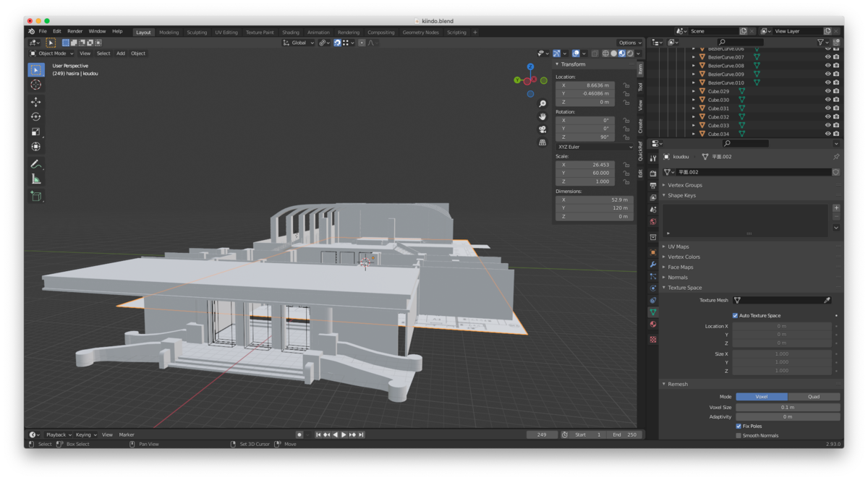Select the Move tool in toolbar
Screen dimensions: 868x480
(x=36, y=102)
